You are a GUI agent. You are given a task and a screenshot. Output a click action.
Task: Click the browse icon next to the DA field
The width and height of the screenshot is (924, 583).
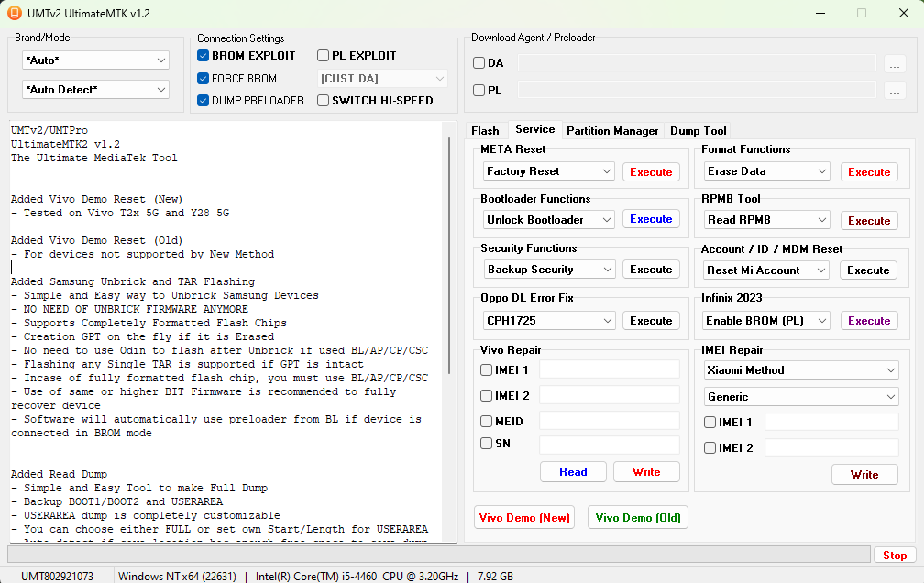click(896, 62)
